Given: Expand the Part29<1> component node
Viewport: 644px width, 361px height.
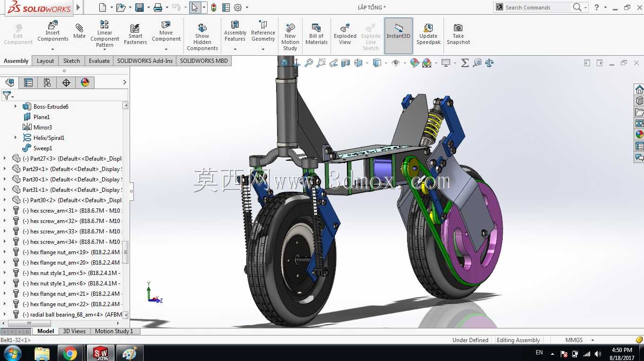Looking at the screenshot, I should tap(5, 169).
